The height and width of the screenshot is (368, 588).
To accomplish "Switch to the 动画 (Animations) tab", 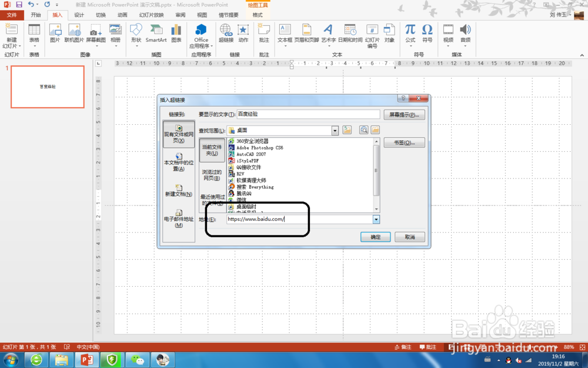I will [122, 15].
